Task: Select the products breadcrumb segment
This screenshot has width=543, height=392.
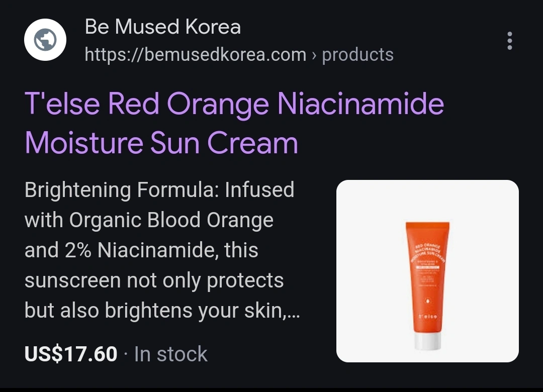Action: pos(358,55)
